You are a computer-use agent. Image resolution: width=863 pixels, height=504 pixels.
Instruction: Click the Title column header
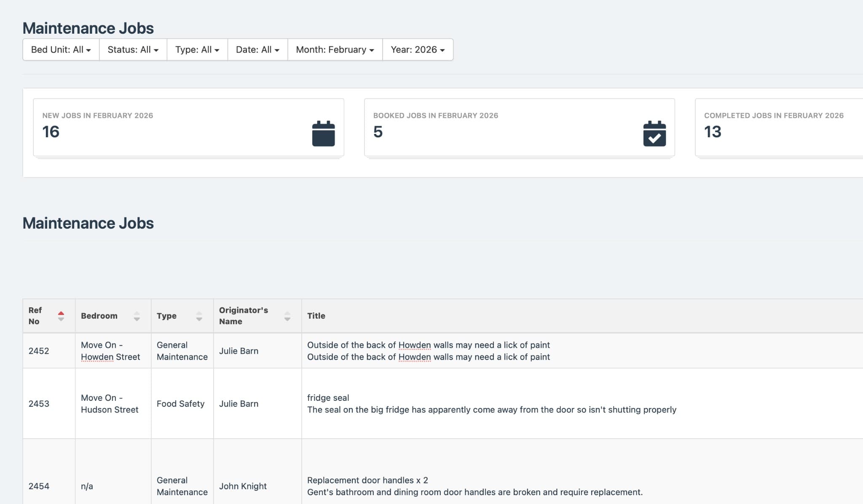click(x=316, y=315)
